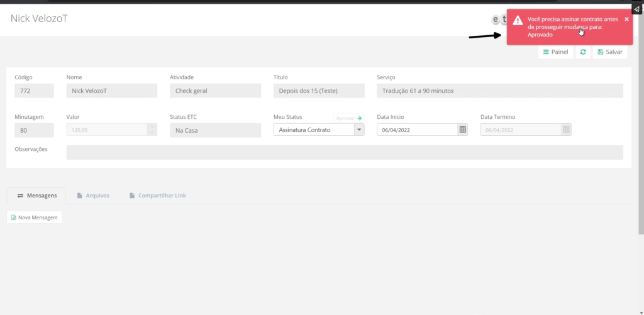Click the warning triangle icon in the alert

(x=518, y=21)
